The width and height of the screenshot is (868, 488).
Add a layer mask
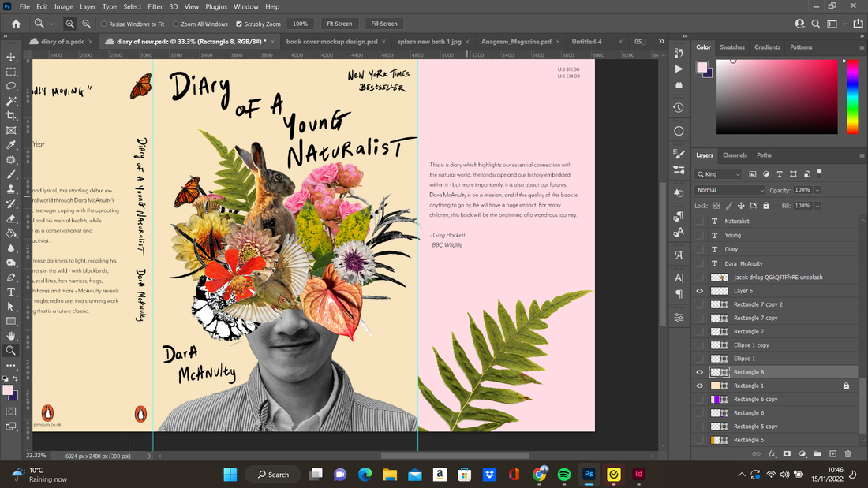787,453
